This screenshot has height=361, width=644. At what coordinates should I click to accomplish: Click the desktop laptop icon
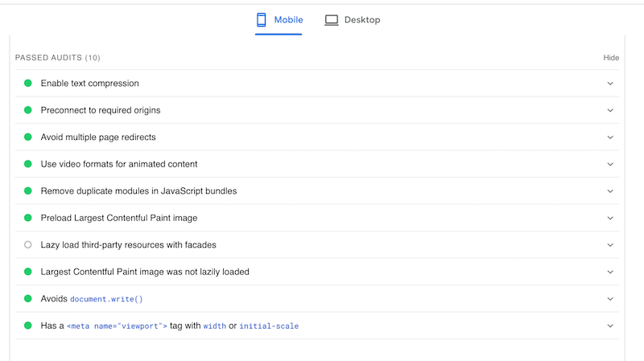tap(332, 20)
